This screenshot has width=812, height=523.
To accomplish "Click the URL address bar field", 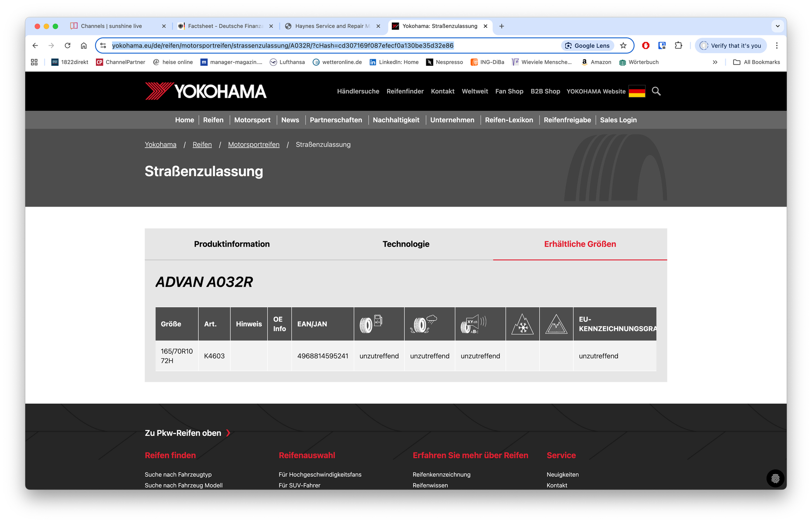I will click(331, 45).
